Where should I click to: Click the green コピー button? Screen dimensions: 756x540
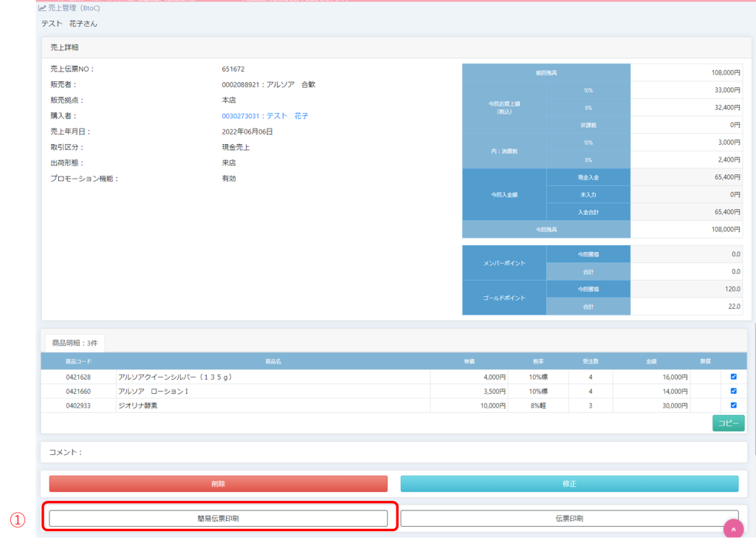pyautogui.click(x=728, y=423)
